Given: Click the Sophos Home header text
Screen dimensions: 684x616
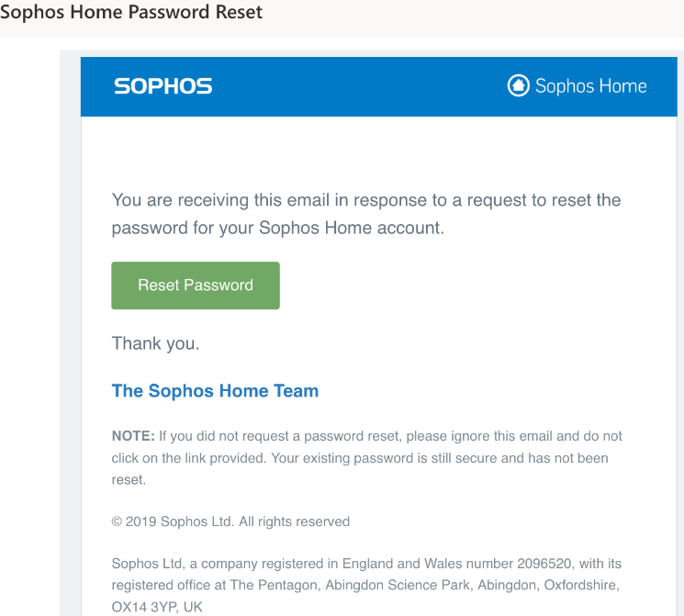Looking at the screenshot, I should click(590, 86).
